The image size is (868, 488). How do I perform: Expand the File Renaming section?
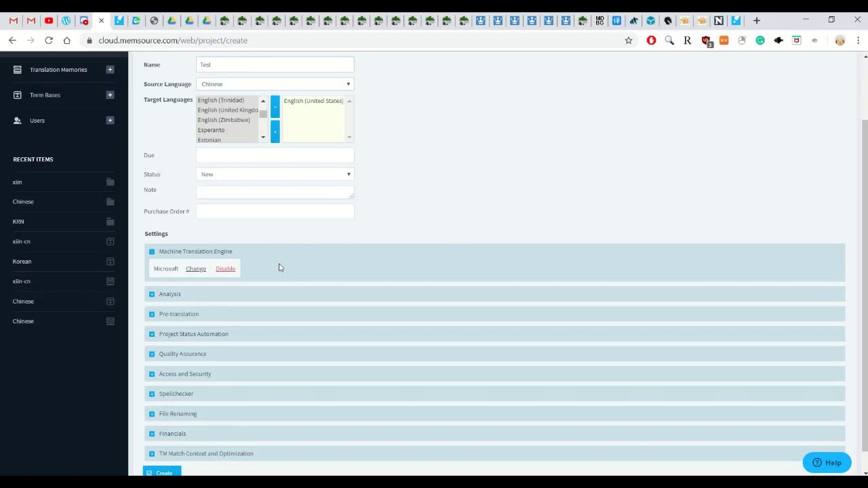(x=152, y=414)
